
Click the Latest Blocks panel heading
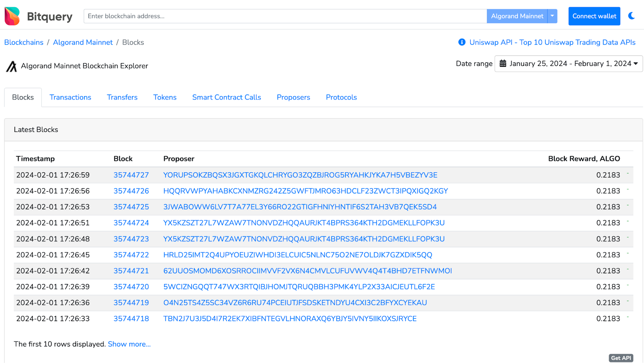pyautogui.click(x=36, y=130)
